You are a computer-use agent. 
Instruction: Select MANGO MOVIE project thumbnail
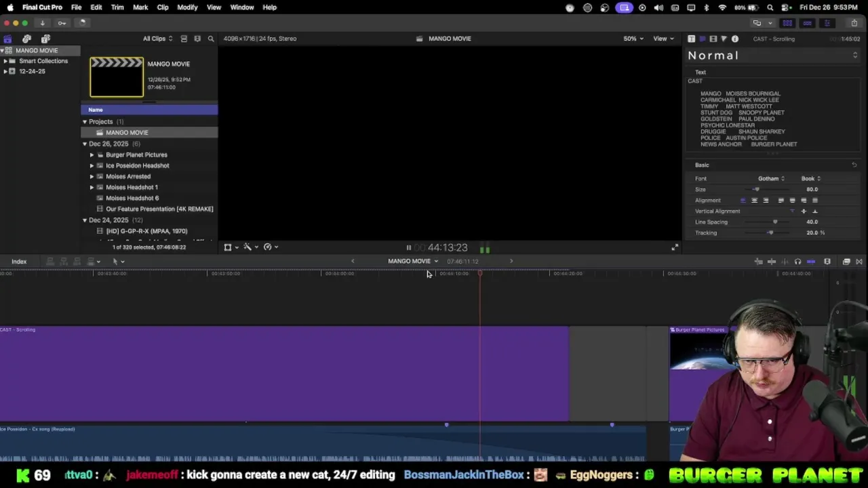click(x=117, y=77)
